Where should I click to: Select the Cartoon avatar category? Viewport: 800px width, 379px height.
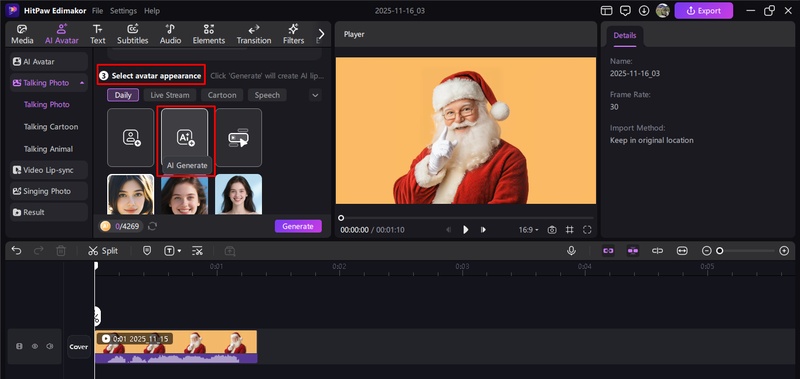[222, 95]
